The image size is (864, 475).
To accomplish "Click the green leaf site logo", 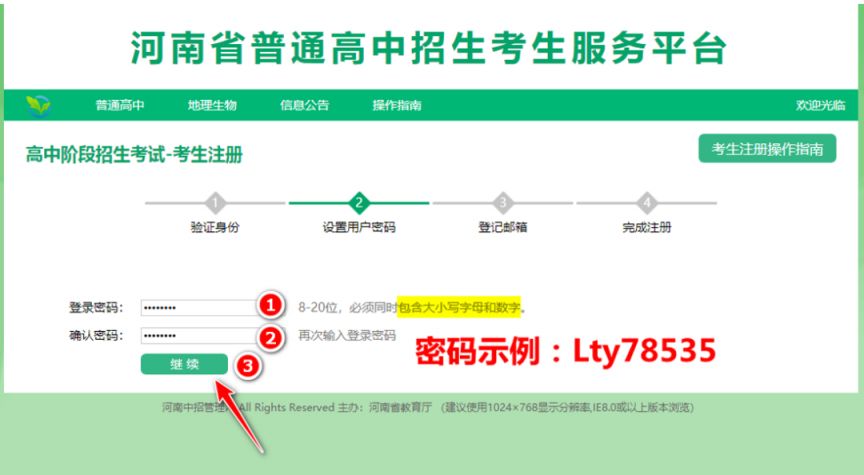I will 38,105.
